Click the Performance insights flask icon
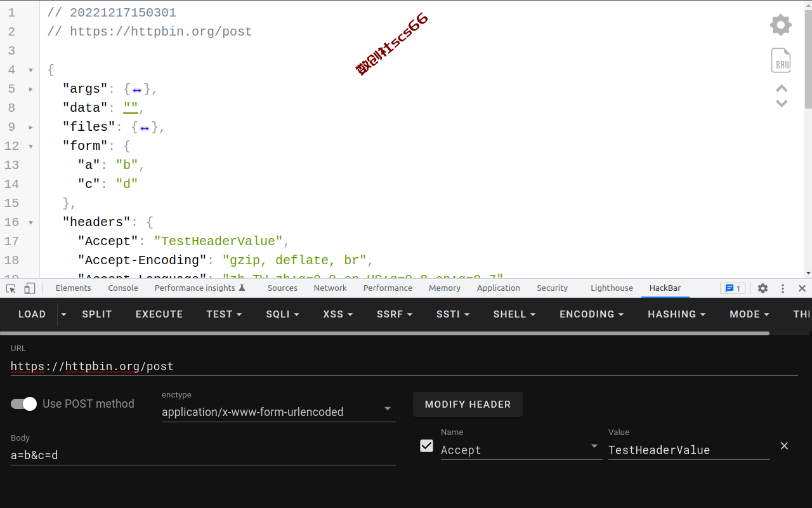The height and width of the screenshot is (508, 812). (x=242, y=288)
